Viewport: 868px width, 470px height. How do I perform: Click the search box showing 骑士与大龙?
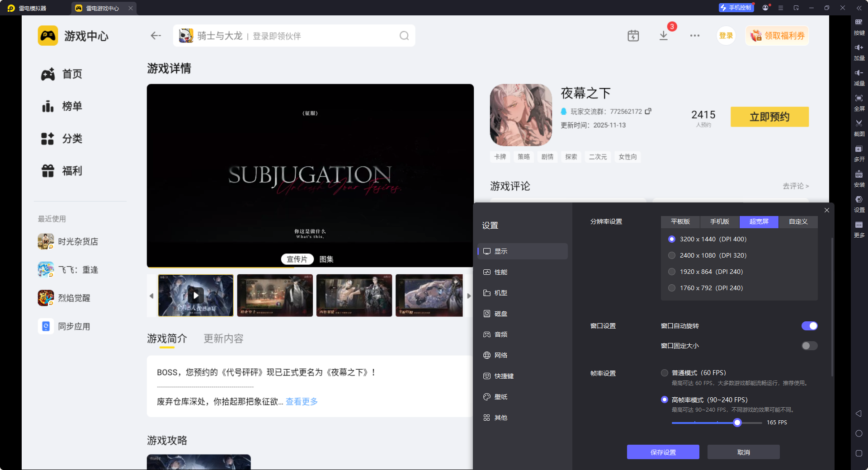click(x=294, y=35)
